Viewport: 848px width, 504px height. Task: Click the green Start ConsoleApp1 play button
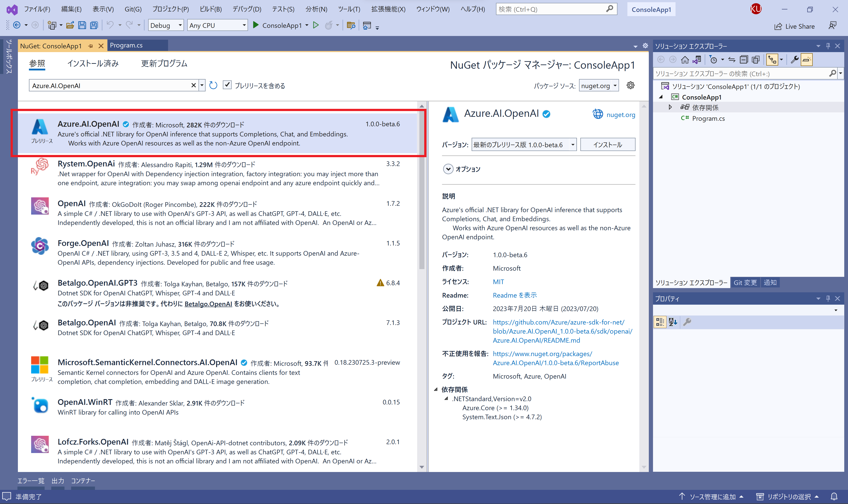(x=256, y=25)
